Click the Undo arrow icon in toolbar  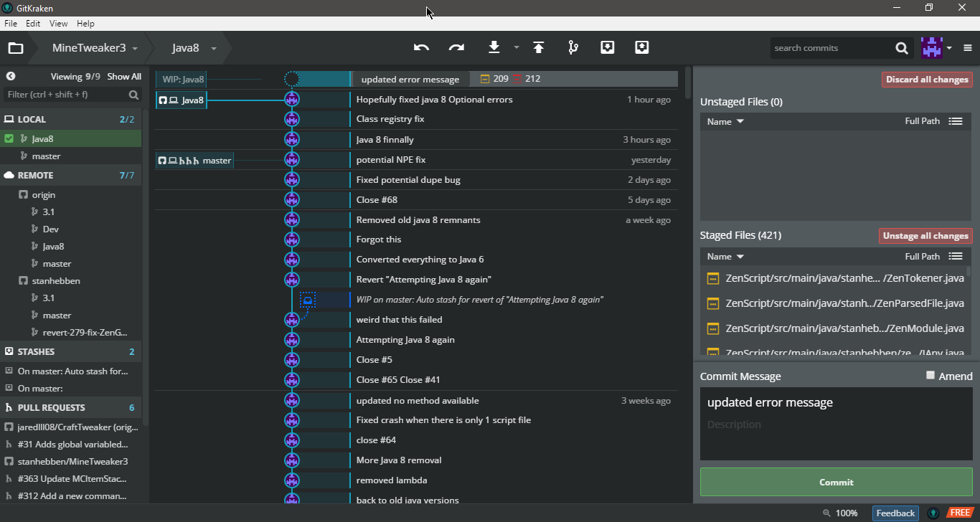[x=421, y=48]
